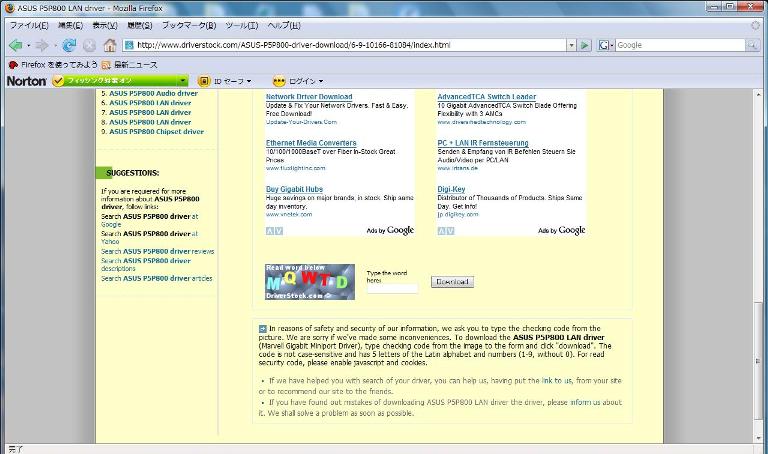Click the 'inform us' hyperlink
Viewport: 768px width, 454px height.
pyautogui.click(x=585, y=402)
